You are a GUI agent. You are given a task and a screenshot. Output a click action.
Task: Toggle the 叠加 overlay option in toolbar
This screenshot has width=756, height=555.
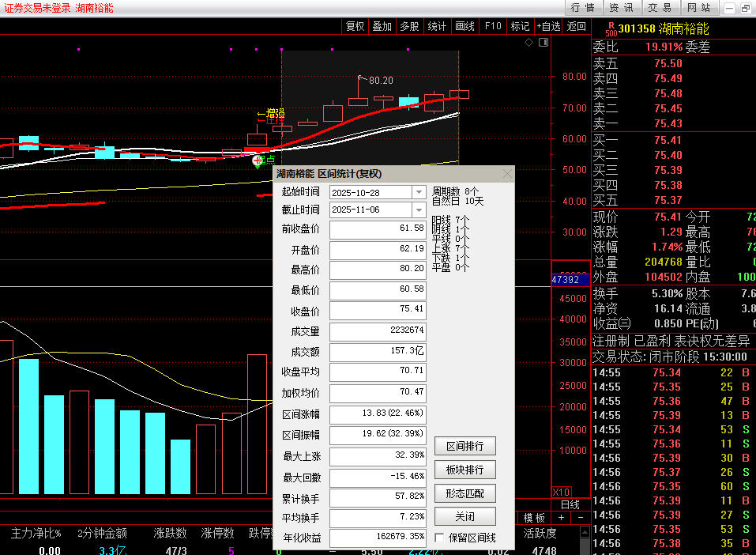382,26
